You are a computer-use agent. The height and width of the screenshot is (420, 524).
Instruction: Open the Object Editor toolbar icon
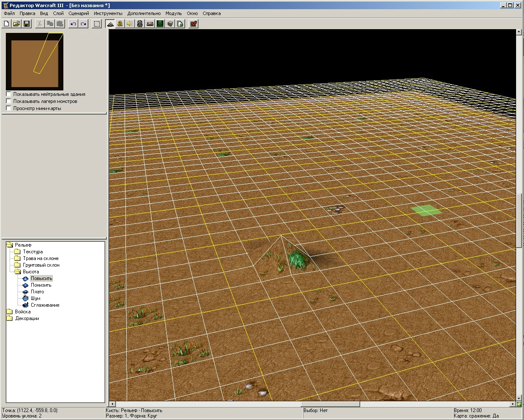pos(140,24)
